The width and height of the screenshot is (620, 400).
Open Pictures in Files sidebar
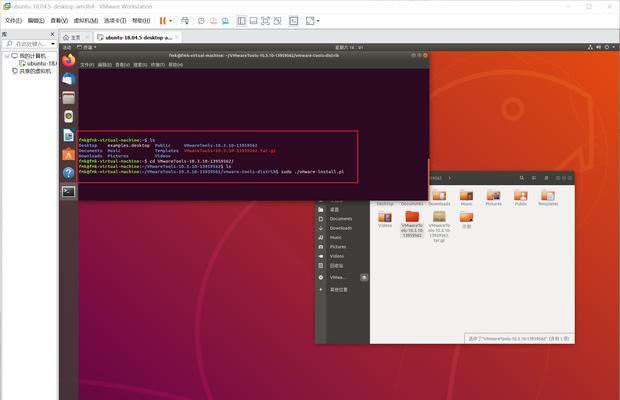(x=338, y=247)
